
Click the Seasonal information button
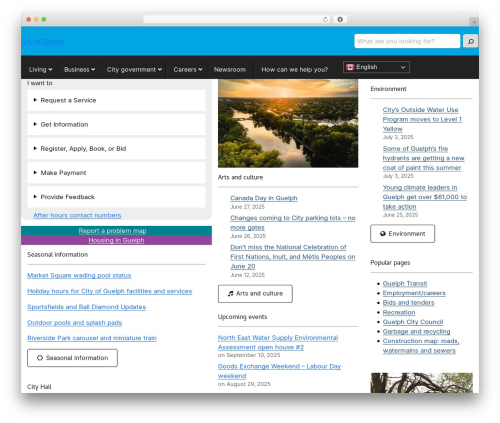[x=72, y=358]
